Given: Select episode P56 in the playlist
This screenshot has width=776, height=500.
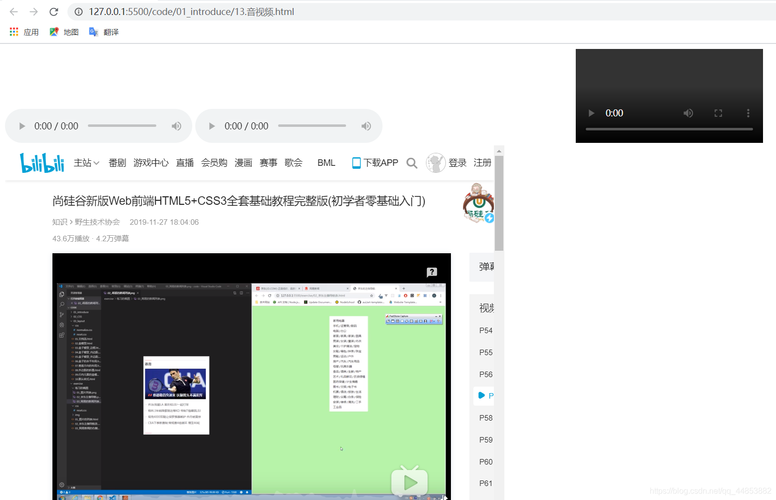Looking at the screenshot, I should tap(486, 374).
